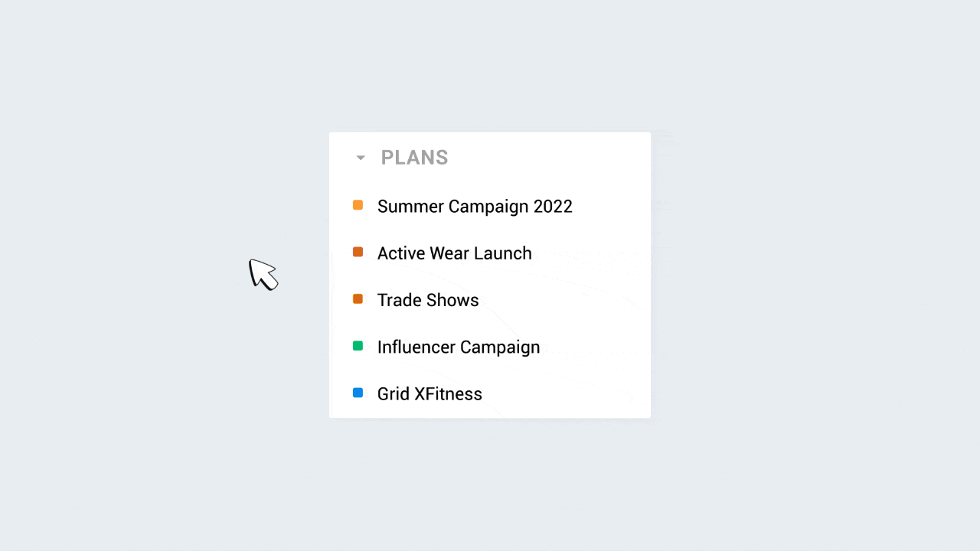The image size is (980, 551).
Task: Open the Trade Shows plan
Action: (428, 300)
